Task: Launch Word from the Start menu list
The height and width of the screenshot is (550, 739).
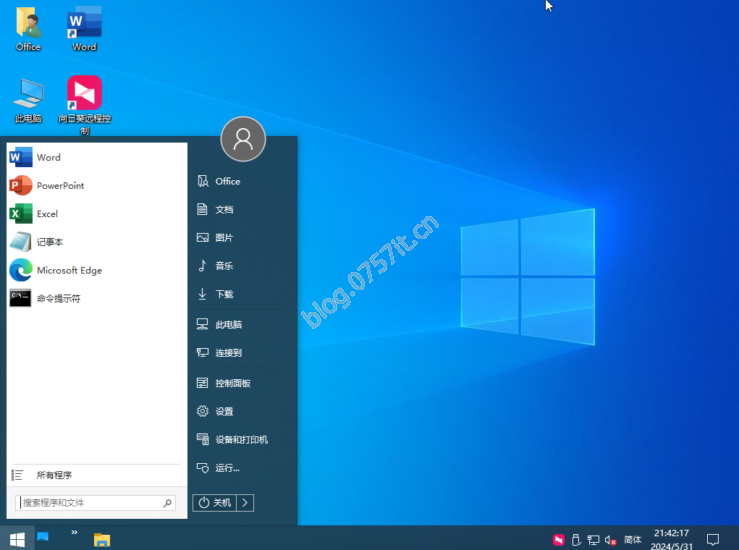Action: point(97,157)
